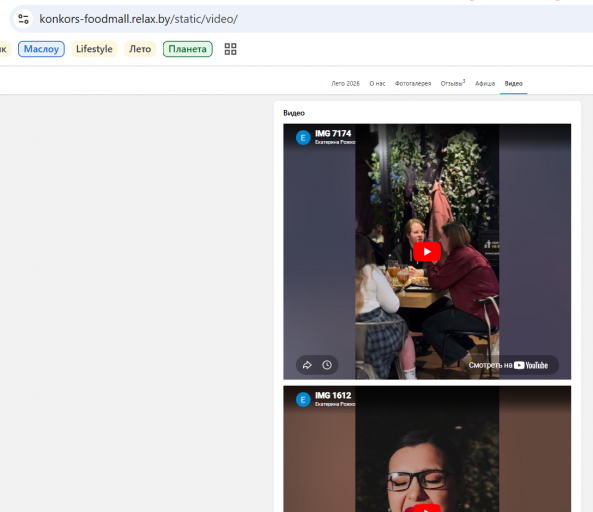Add IMG 7174 video to Watch later
The image size is (593, 512).
coord(327,365)
